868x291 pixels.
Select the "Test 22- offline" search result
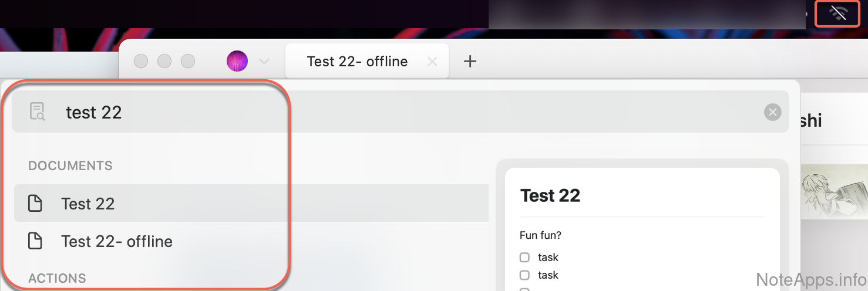(117, 241)
